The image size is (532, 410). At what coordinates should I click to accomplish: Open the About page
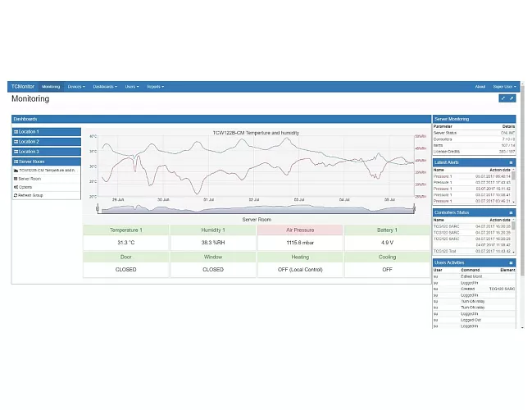click(480, 86)
